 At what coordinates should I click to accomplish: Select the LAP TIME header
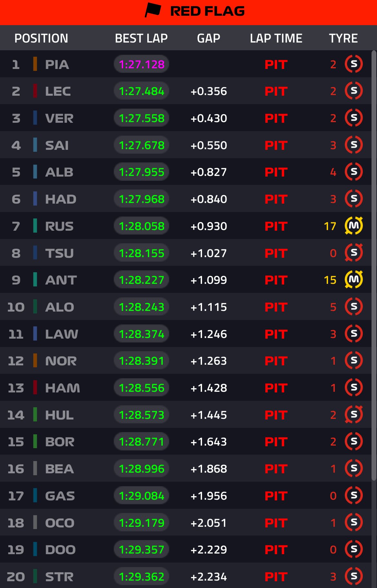point(276,38)
